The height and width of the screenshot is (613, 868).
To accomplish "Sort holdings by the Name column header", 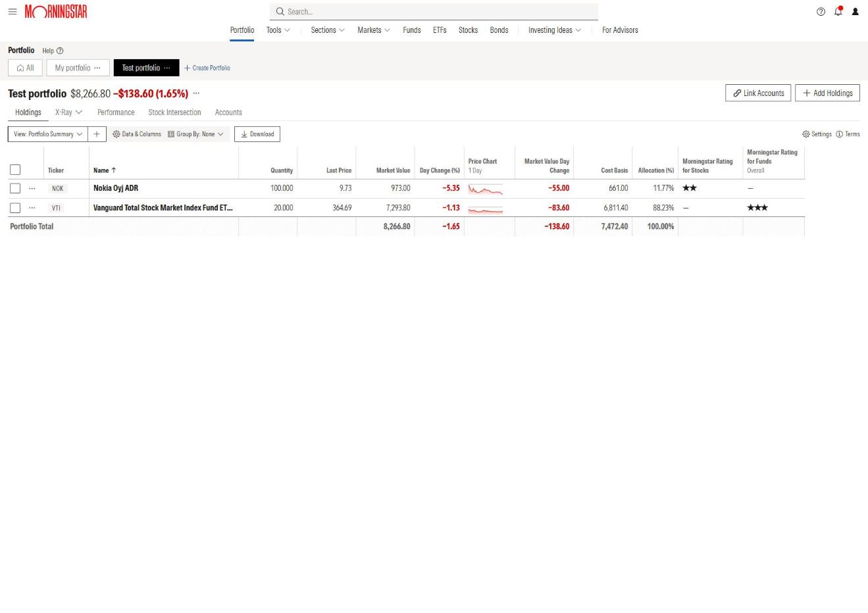I will tap(105, 170).
